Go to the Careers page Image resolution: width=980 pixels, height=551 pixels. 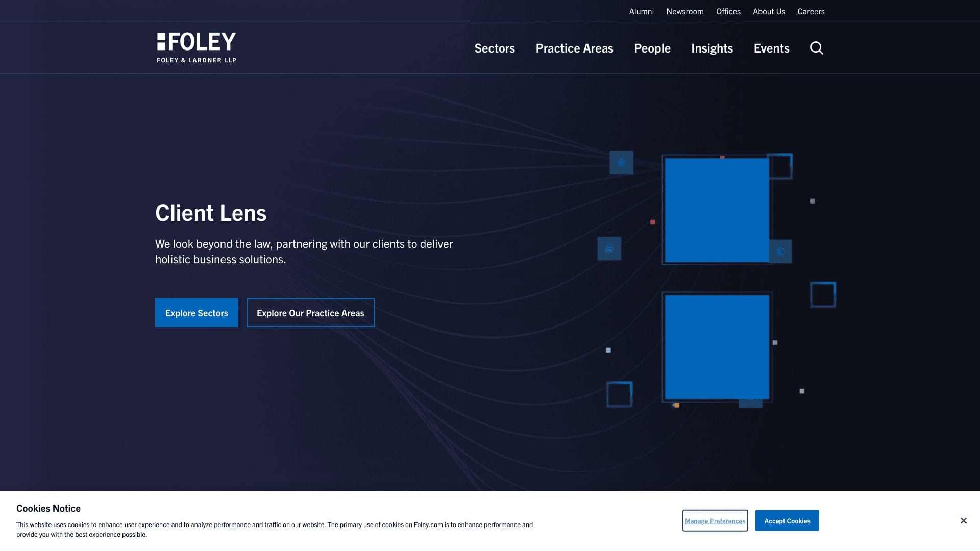click(x=811, y=11)
